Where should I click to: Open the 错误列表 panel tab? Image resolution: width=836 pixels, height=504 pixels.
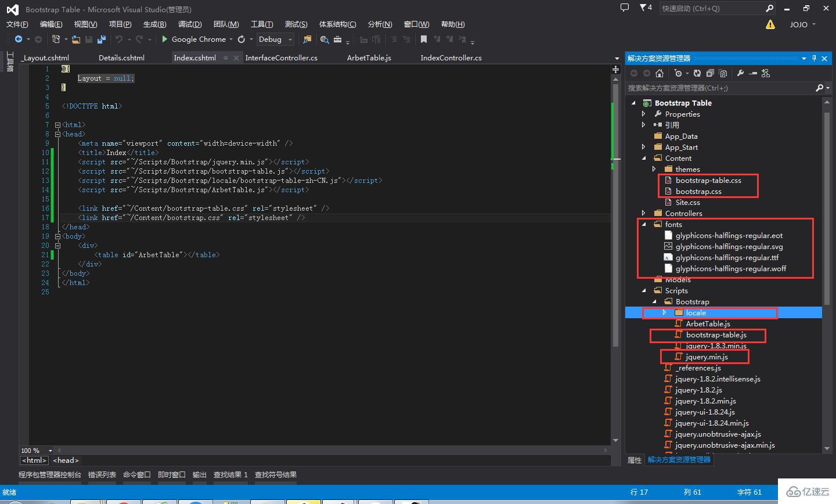[102, 474]
